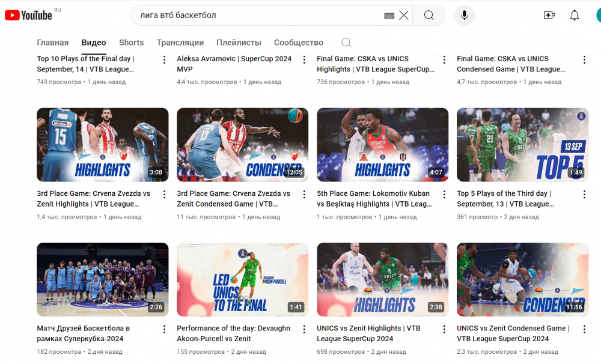
Task: Open options menu for Матч Друзей Баскетбола video
Action: point(164,329)
